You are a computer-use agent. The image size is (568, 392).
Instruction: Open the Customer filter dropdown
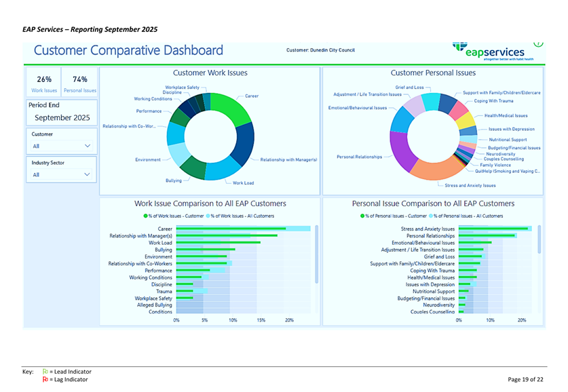61,146
